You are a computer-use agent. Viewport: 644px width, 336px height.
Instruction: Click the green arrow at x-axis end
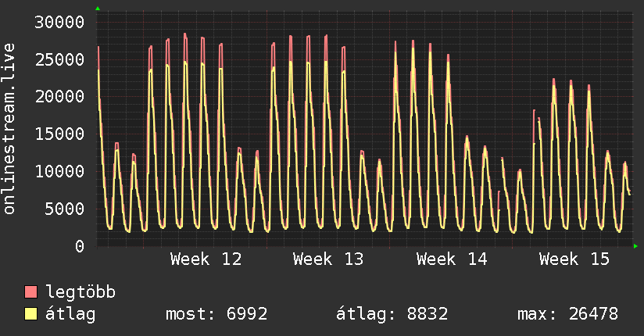click(x=635, y=246)
